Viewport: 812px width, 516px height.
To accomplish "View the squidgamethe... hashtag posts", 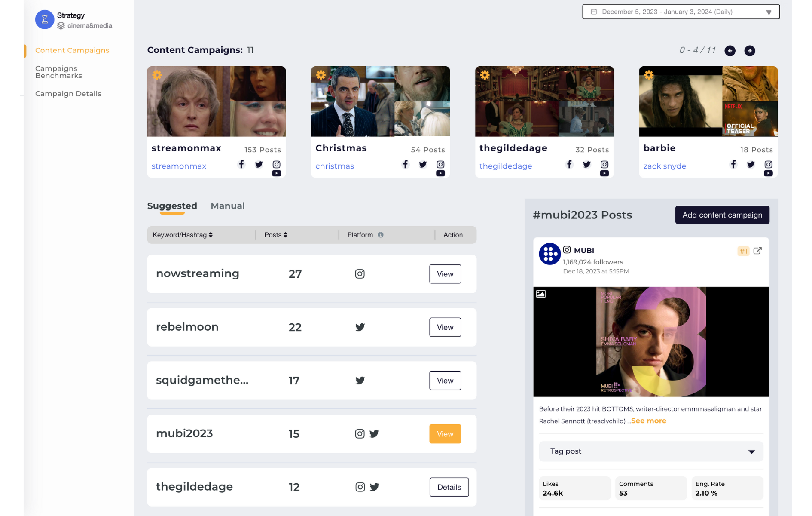I will pyautogui.click(x=445, y=381).
